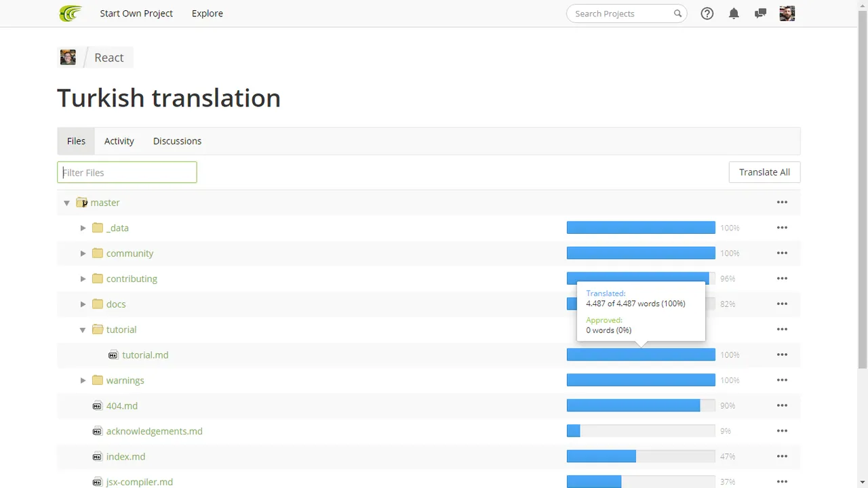Click the Translate All button
Screen dimensions: 868x488
(764, 172)
